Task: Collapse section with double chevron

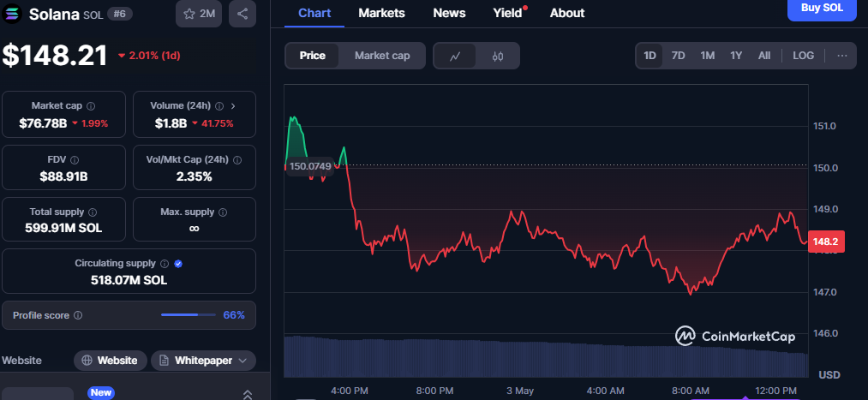Action: 248,394
